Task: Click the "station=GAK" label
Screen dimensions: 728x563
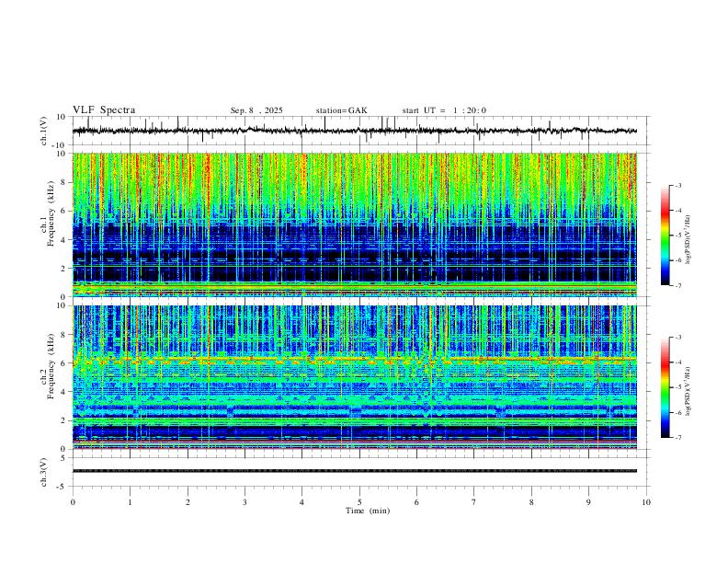Action: 341,110
